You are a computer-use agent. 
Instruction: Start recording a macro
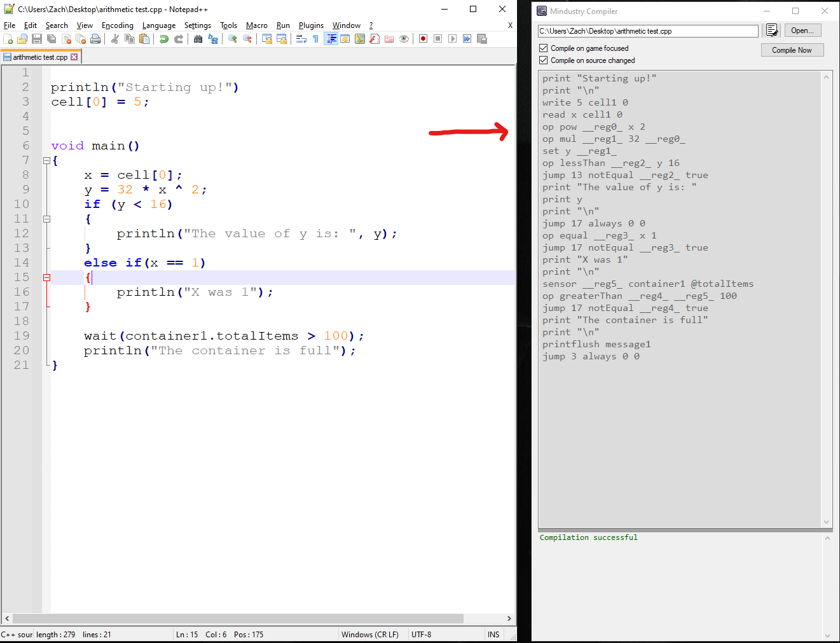(x=422, y=39)
